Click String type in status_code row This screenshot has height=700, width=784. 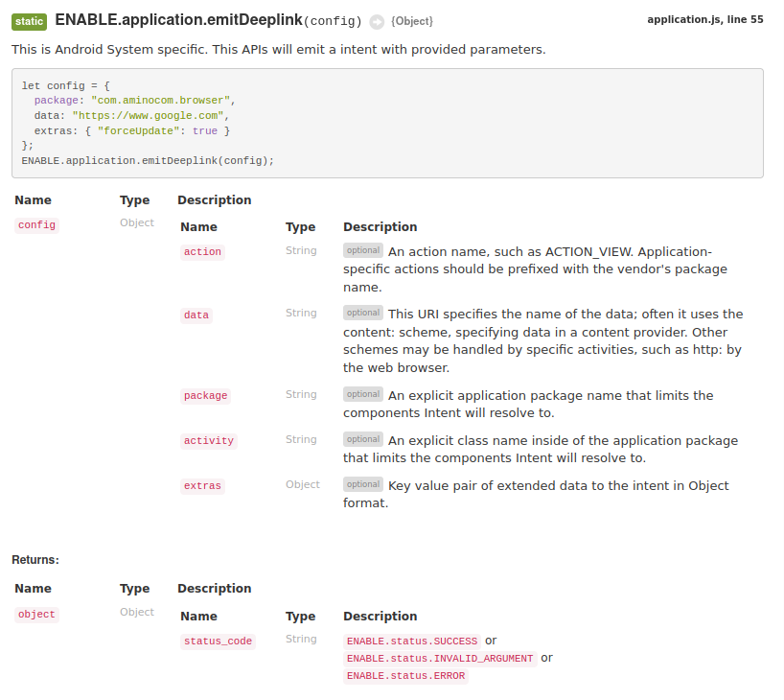click(301, 639)
